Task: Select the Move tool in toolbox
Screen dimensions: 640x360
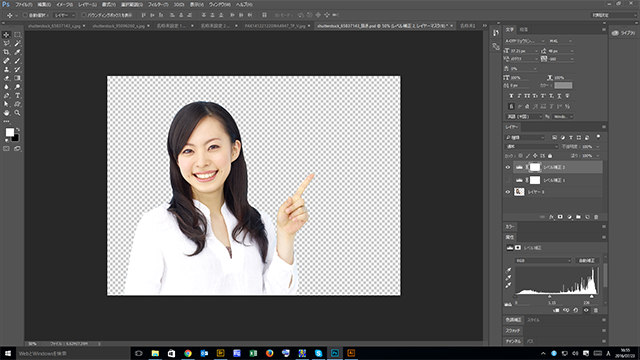Action: click(6, 35)
